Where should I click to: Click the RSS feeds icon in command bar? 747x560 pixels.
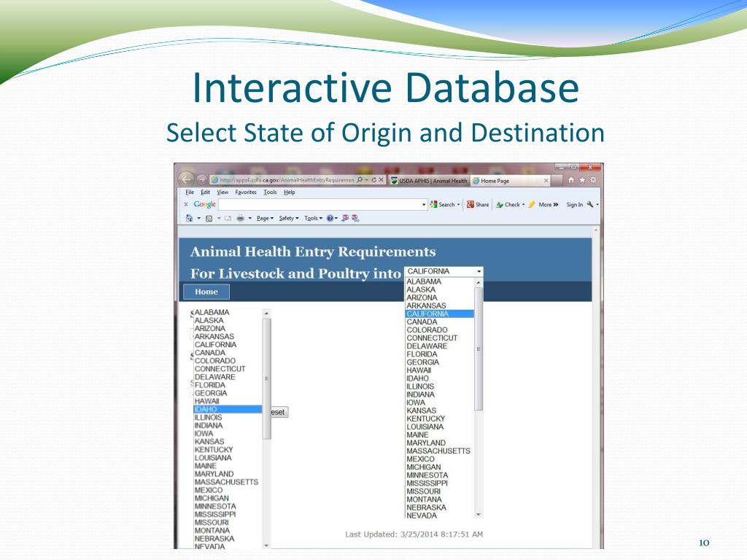pos(209,218)
